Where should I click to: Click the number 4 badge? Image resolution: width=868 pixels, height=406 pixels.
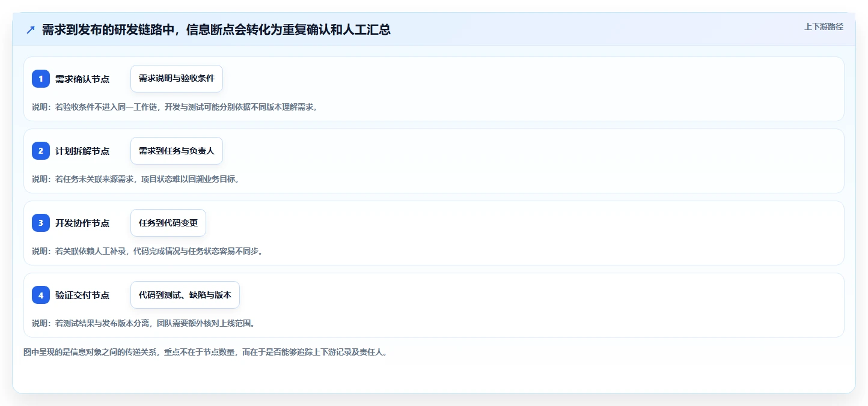[41, 295]
